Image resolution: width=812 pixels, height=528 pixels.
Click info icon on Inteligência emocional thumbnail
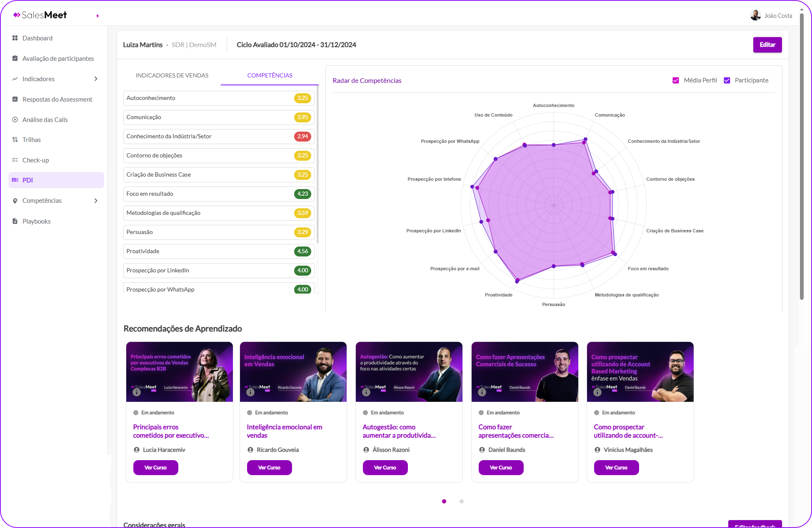tap(250, 392)
